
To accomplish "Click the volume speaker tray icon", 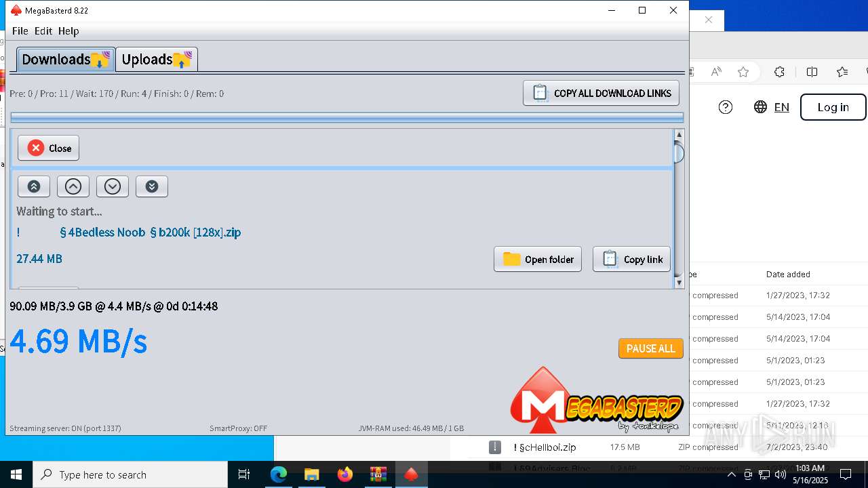I will [x=781, y=474].
